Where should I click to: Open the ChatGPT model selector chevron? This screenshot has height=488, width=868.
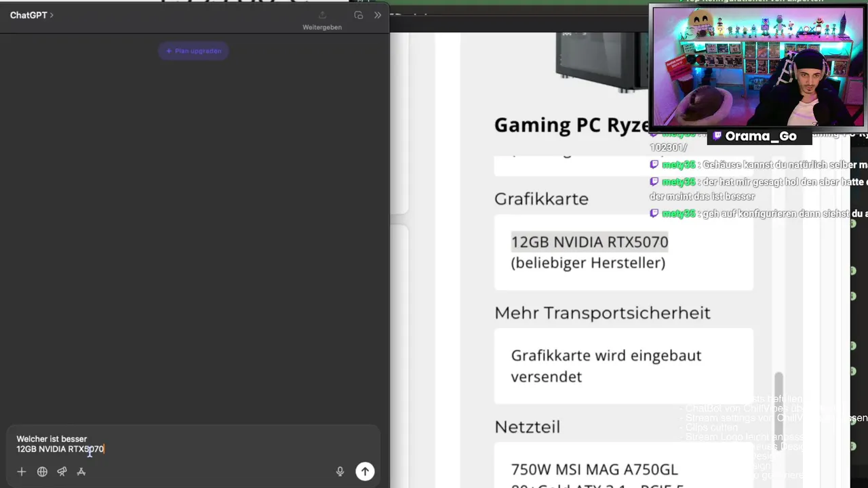click(52, 15)
